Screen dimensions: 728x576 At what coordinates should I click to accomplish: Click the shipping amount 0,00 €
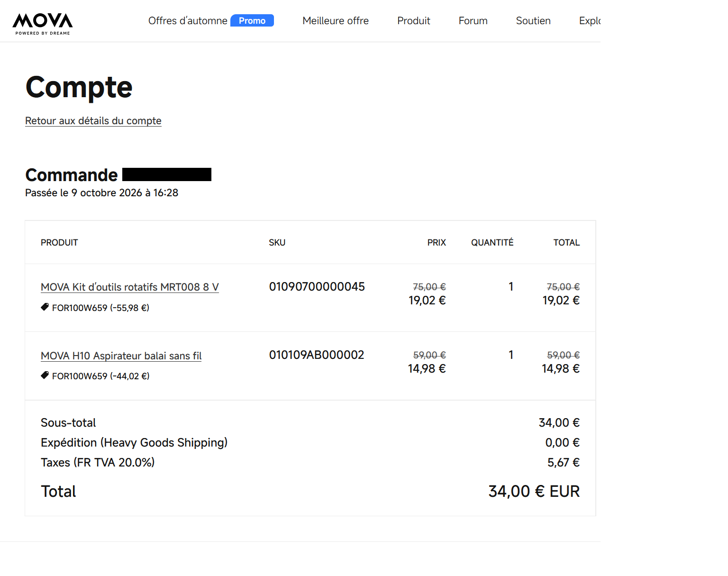pos(563,442)
